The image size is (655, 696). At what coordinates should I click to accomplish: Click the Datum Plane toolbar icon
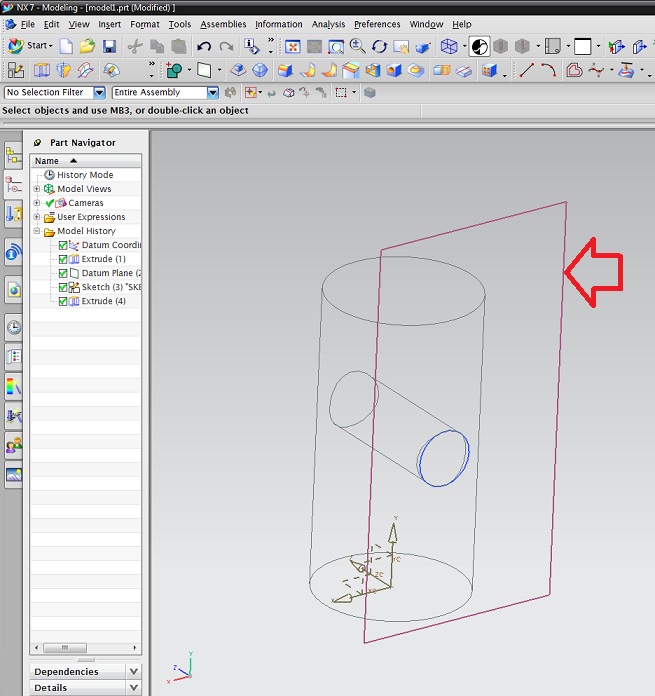[204, 70]
